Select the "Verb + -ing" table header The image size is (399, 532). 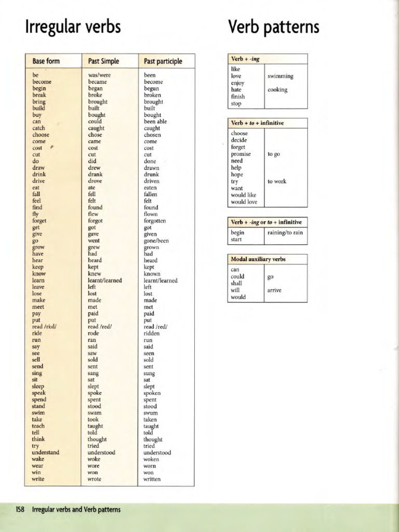(x=245, y=59)
